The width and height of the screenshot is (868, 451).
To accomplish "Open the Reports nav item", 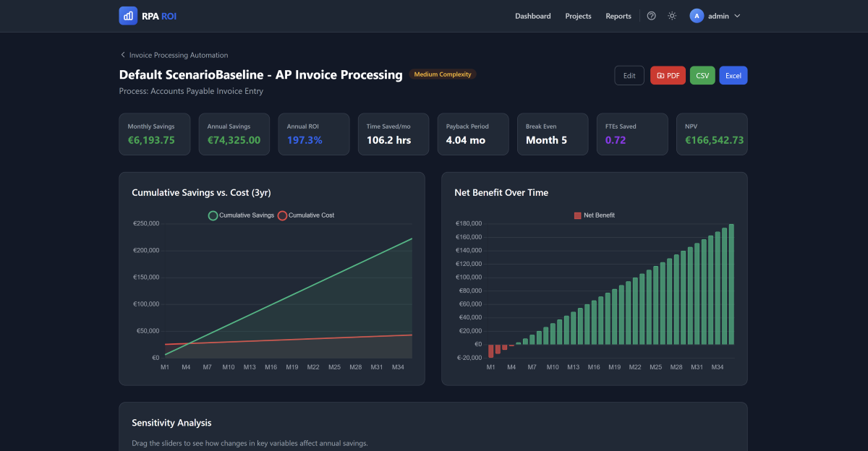I will (x=618, y=16).
